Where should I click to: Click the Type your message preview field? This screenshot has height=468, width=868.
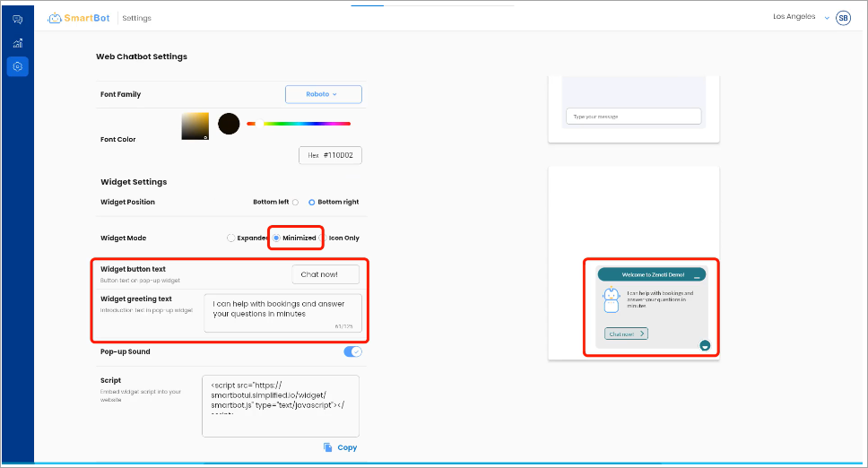pos(634,117)
